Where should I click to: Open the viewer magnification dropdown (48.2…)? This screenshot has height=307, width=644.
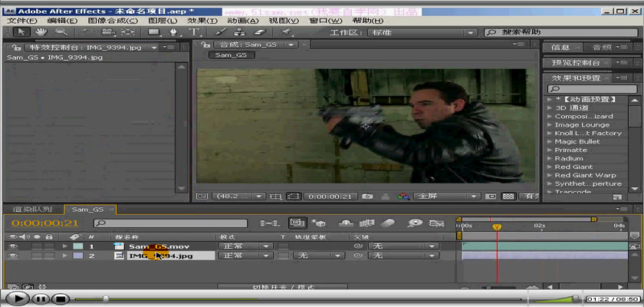click(x=240, y=196)
